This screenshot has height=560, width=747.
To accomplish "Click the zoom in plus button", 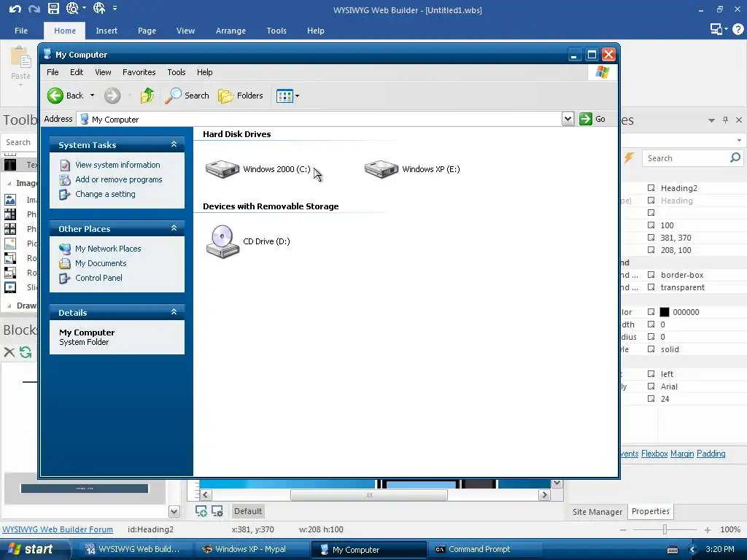I will tap(708, 529).
